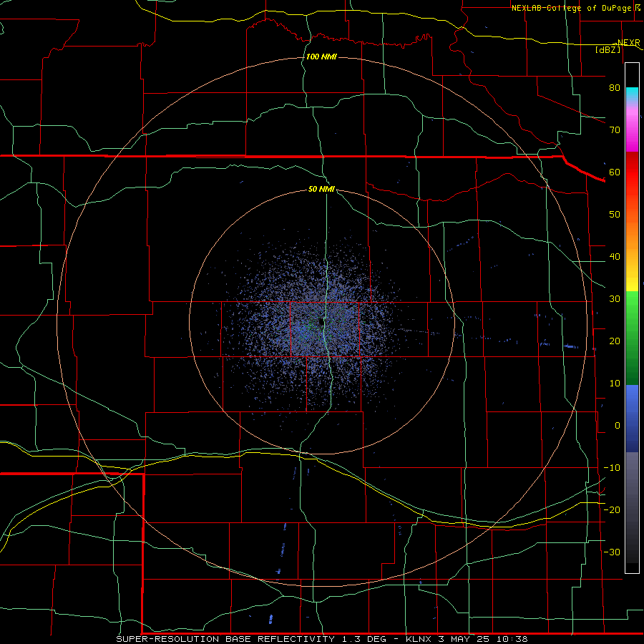
Task: Click the -30 value on the dBZ scale
Action: tap(612, 552)
